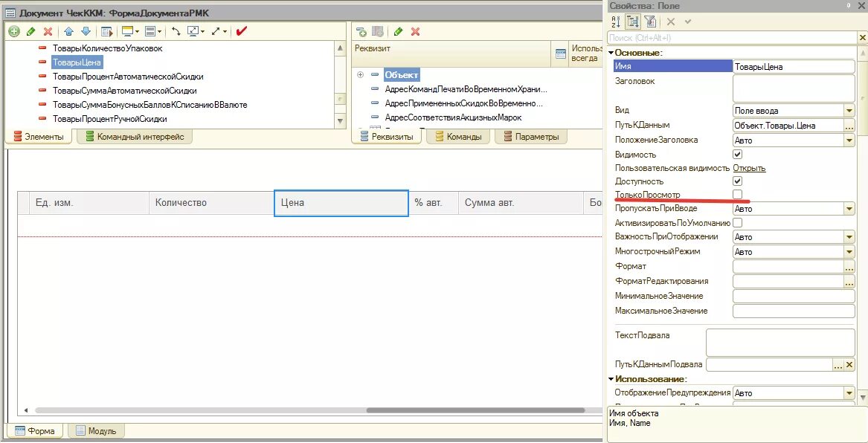Select ТоварыПроцентРучнойСкидки in elements tree
This screenshot has width=868, height=443.
(109, 119)
